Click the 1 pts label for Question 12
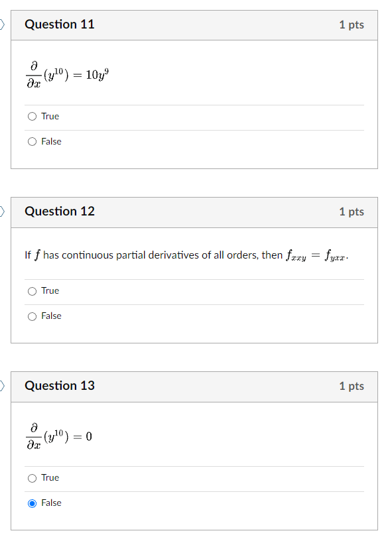 tap(352, 212)
